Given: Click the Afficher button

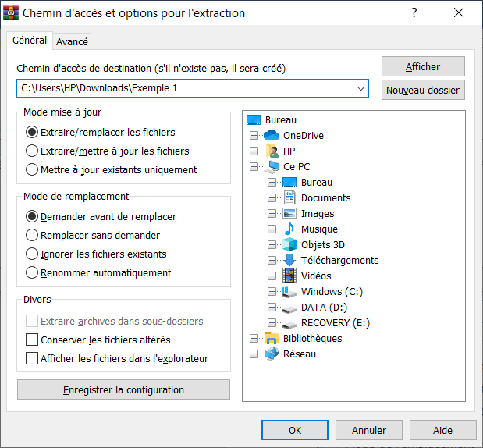Looking at the screenshot, I should click(423, 66).
